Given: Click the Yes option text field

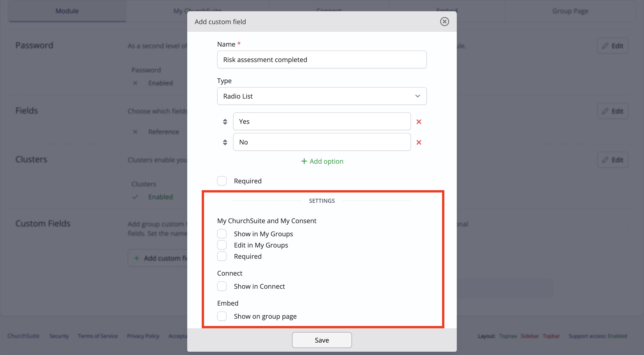Looking at the screenshot, I should 322,121.
